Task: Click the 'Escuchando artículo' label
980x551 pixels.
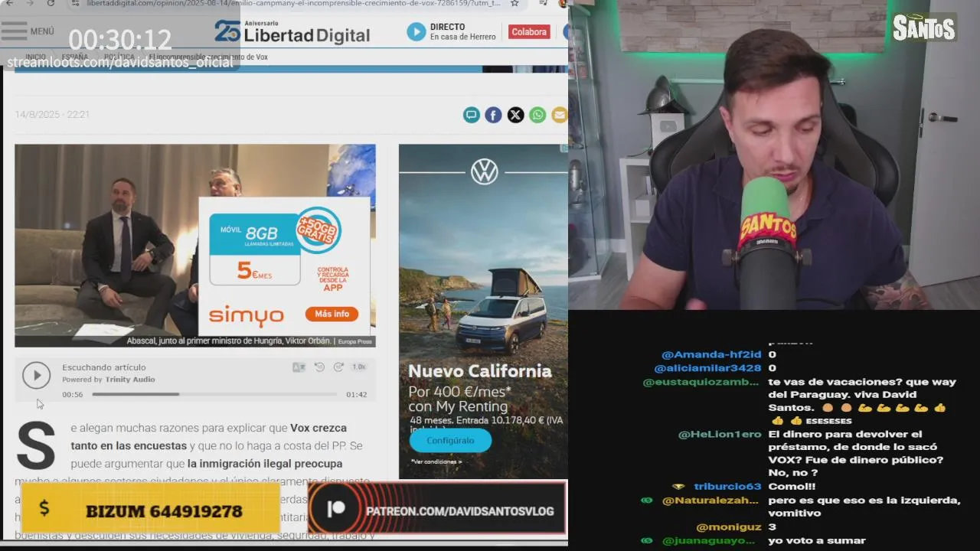Action: 103,367
